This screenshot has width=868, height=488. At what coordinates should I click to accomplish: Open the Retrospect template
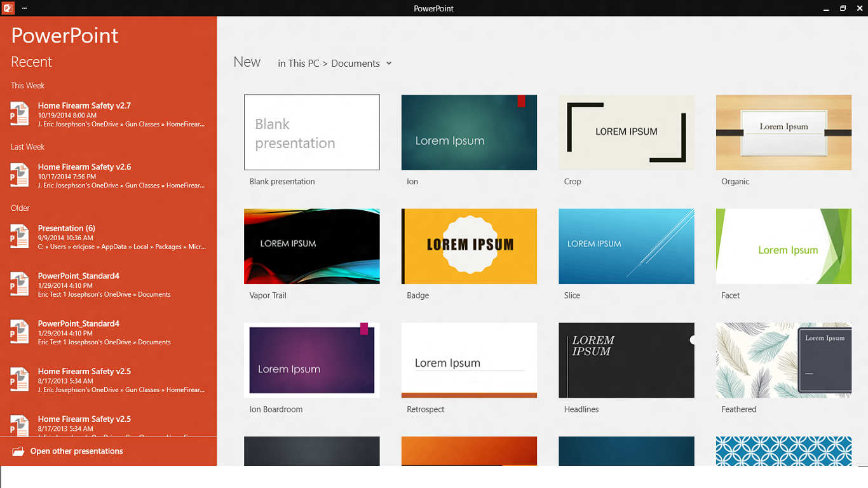click(x=469, y=360)
